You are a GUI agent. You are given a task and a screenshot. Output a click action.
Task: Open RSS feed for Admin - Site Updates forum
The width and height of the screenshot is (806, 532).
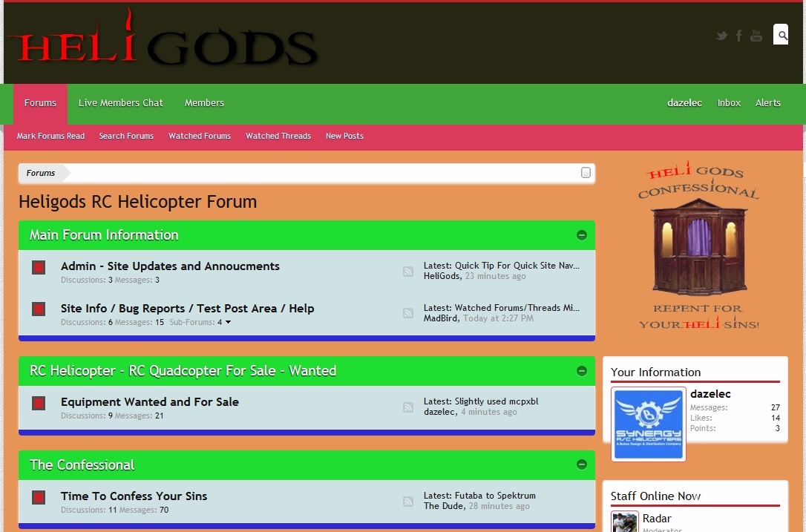(408, 272)
